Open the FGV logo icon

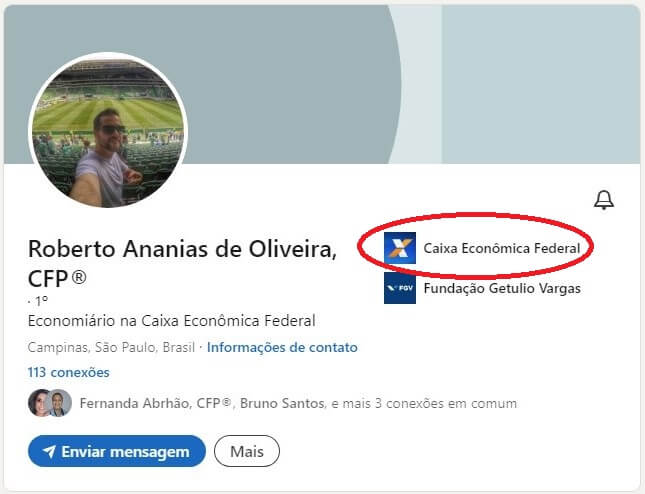[400, 288]
